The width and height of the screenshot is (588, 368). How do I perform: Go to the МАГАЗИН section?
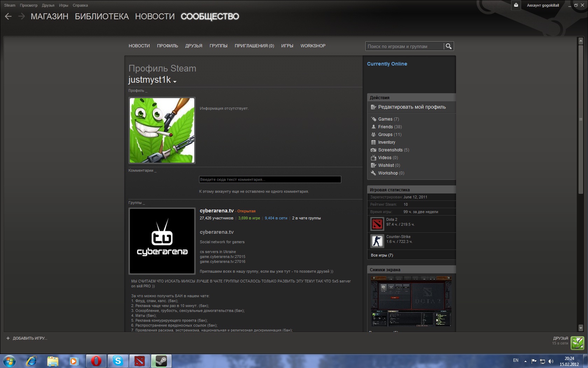tap(50, 16)
